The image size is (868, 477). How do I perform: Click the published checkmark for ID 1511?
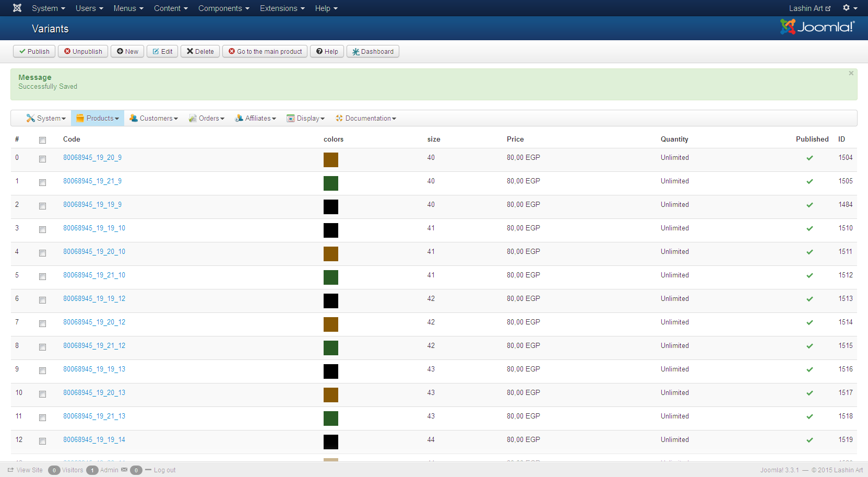point(810,252)
